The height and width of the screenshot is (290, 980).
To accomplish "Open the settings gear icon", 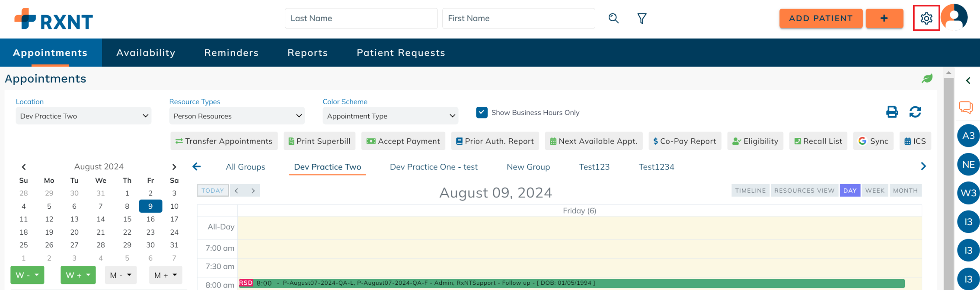I will tap(926, 18).
